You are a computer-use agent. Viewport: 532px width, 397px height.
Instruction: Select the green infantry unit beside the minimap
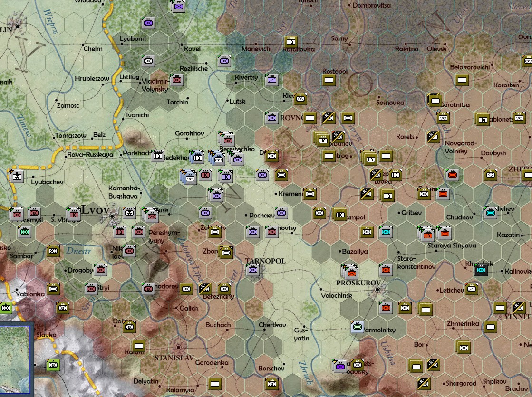53,365
